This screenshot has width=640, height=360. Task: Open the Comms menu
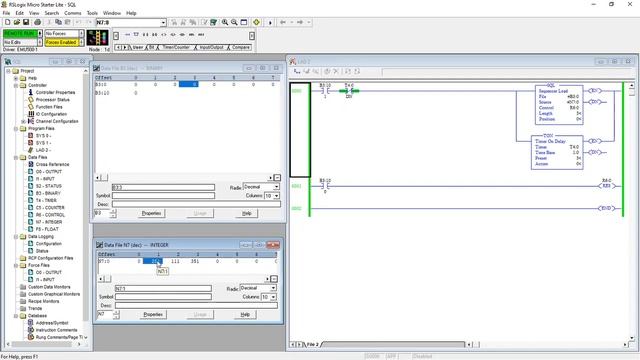pyautogui.click(x=72, y=13)
